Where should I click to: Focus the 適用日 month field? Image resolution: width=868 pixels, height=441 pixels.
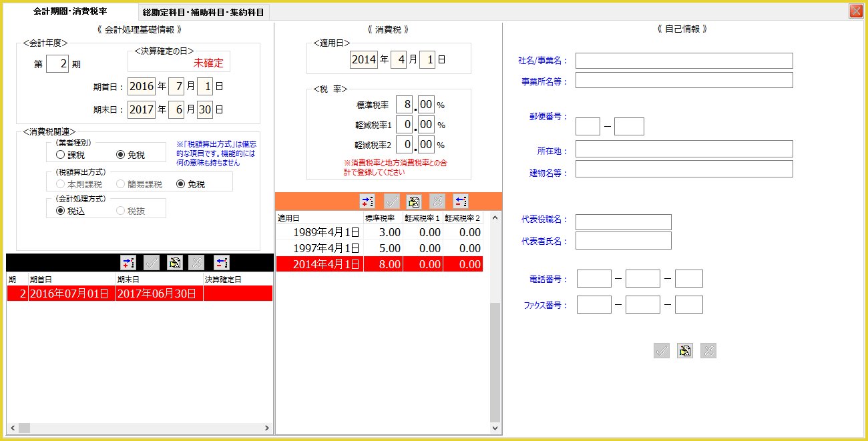click(399, 59)
